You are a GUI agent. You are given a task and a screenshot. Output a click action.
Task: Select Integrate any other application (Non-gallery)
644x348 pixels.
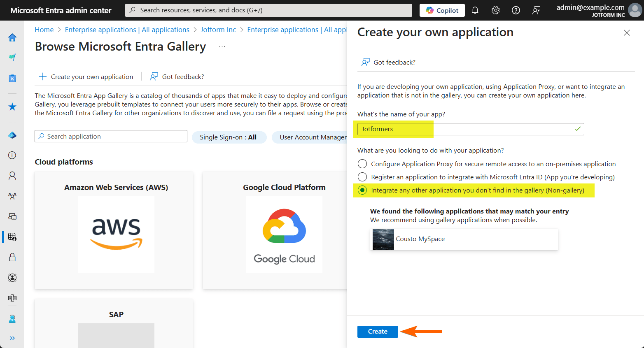click(x=362, y=190)
